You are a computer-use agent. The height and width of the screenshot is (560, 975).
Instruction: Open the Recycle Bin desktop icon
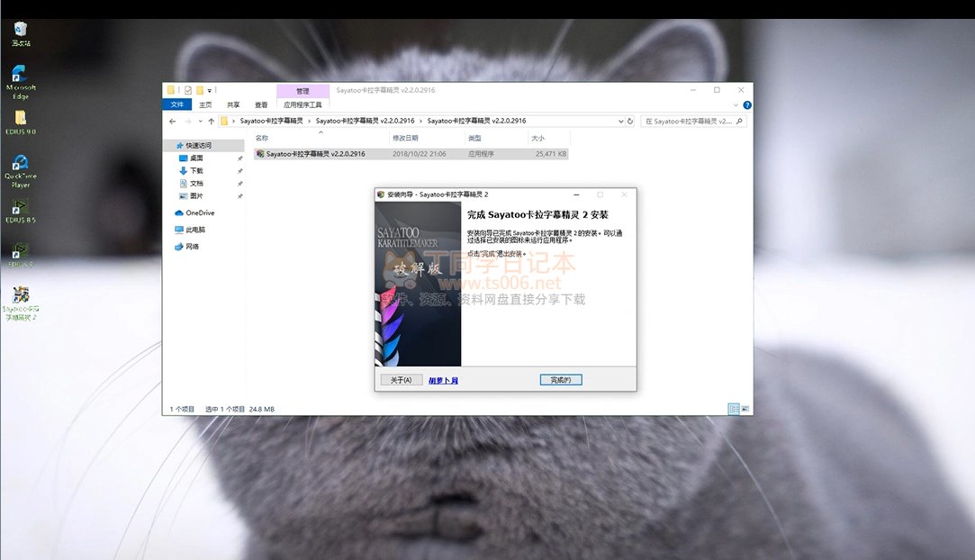(20, 32)
